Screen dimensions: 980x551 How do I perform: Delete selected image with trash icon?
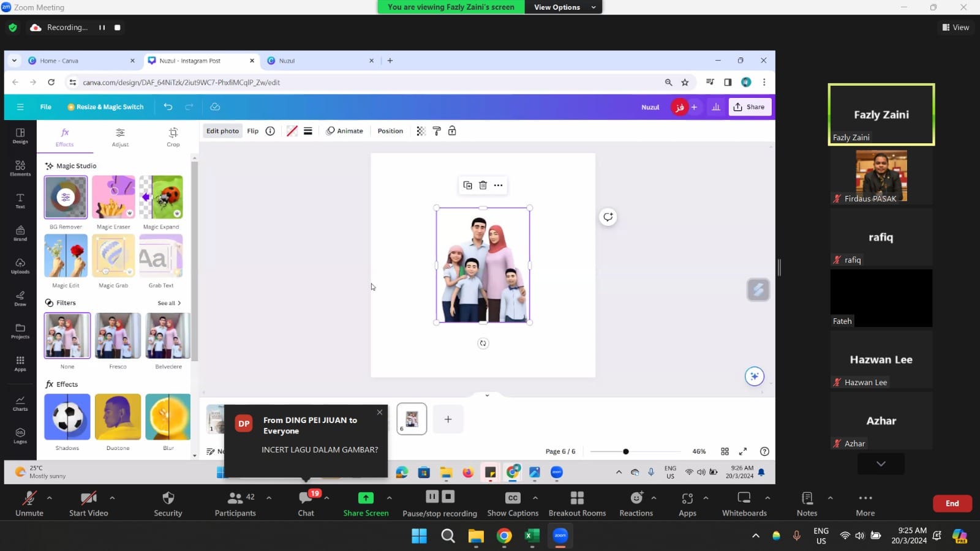483,186
